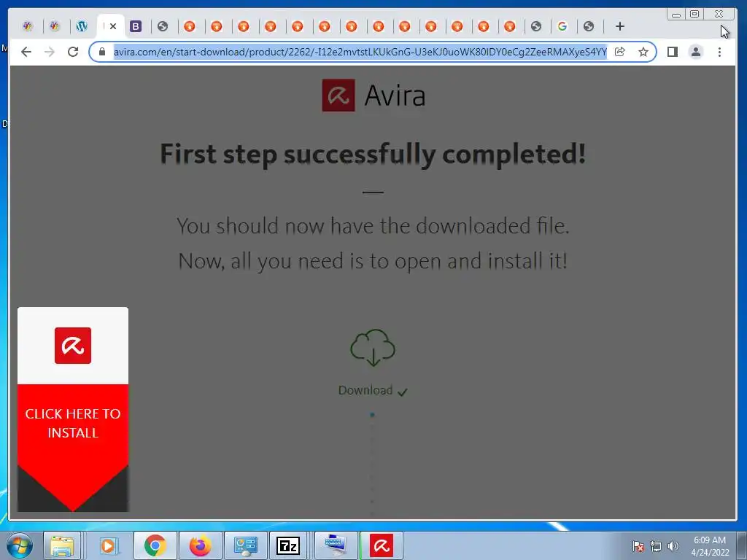
Task: Open the Avira installer taskbar item
Action: pyautogui.click(x=381, y=545)
